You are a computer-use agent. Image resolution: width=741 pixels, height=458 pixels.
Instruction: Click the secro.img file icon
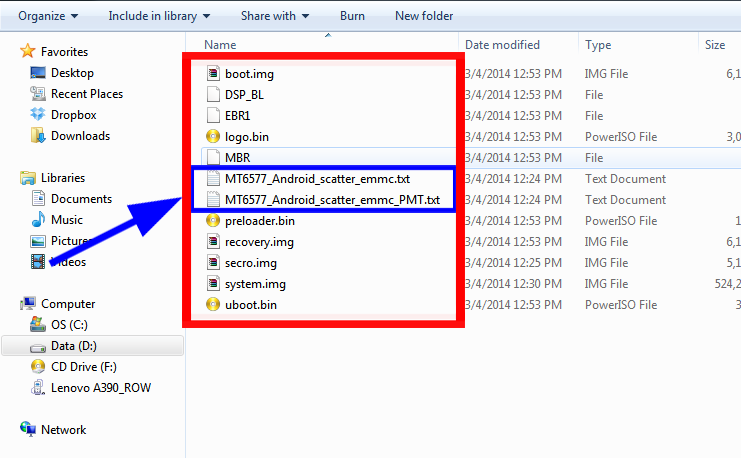(x=213, y=263)
